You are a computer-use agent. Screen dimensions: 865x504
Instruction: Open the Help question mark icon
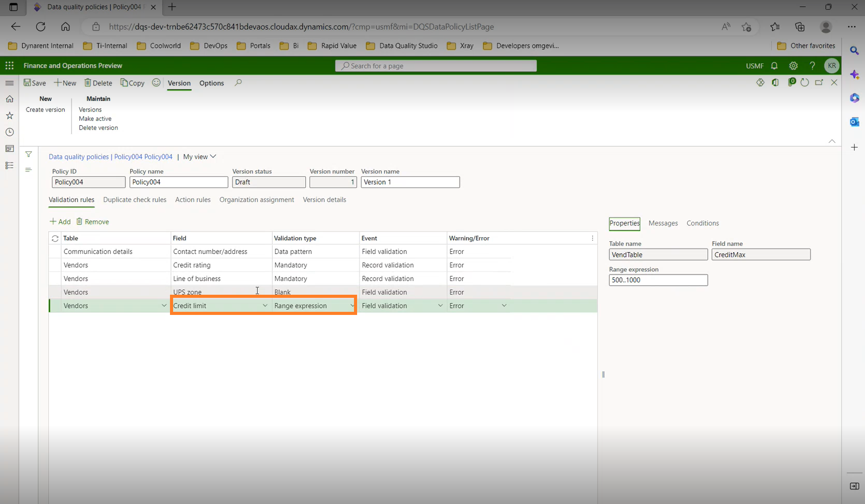click(x=812, y=66)
